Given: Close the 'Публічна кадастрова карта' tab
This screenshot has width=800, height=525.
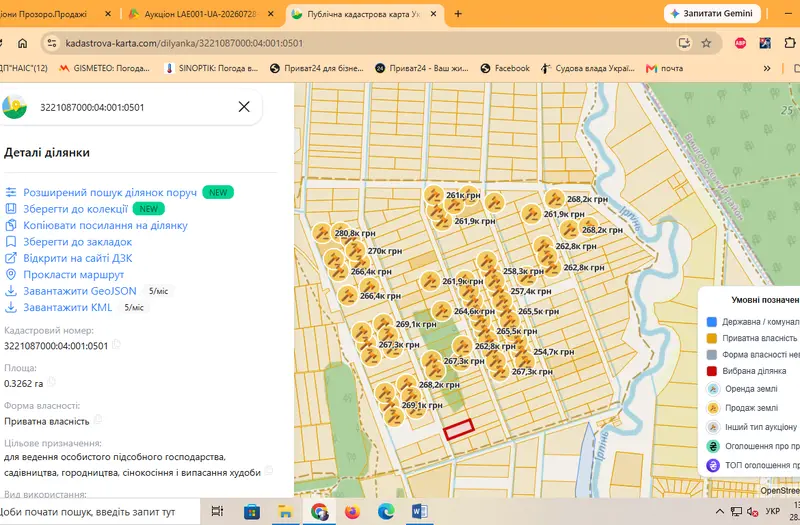Looking at the screenshot, I should (433, 14).
